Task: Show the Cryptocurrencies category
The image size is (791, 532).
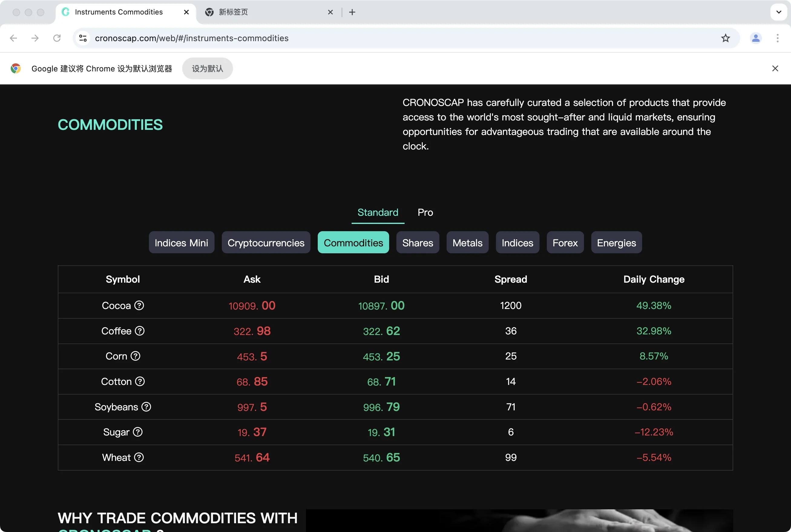Action: 266,242
